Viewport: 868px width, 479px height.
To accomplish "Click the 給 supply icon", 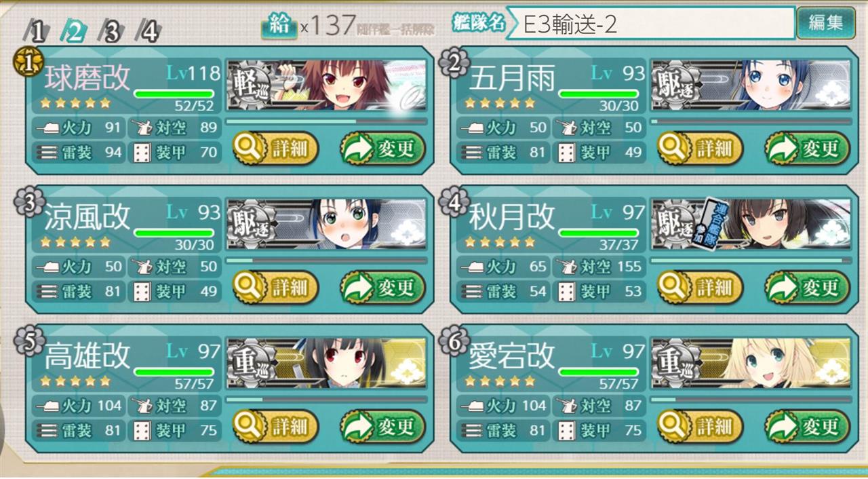I will 279,25.
